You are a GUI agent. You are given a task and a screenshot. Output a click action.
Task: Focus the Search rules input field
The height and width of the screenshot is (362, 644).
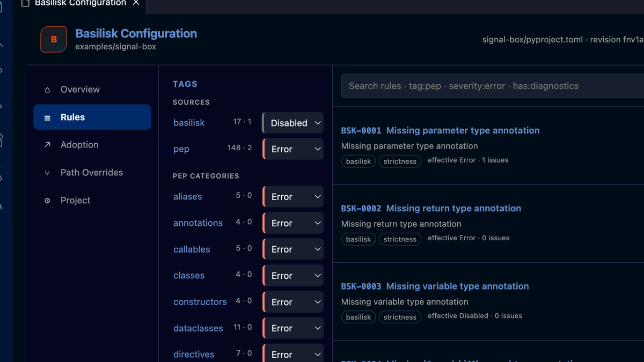pyautogui.click(x=493, y=86)
